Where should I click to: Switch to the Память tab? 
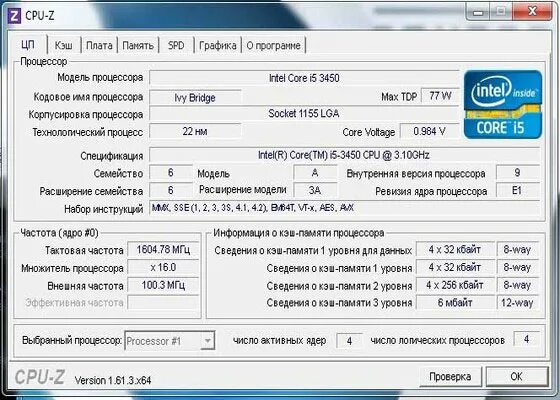[x=138, y=45]
